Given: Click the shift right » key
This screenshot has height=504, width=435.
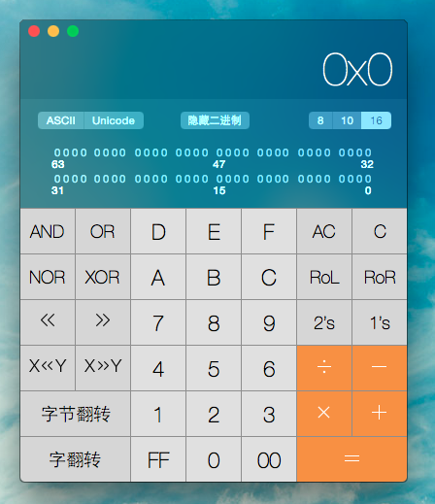Looking at the screenshot, I should click(103, 322).
